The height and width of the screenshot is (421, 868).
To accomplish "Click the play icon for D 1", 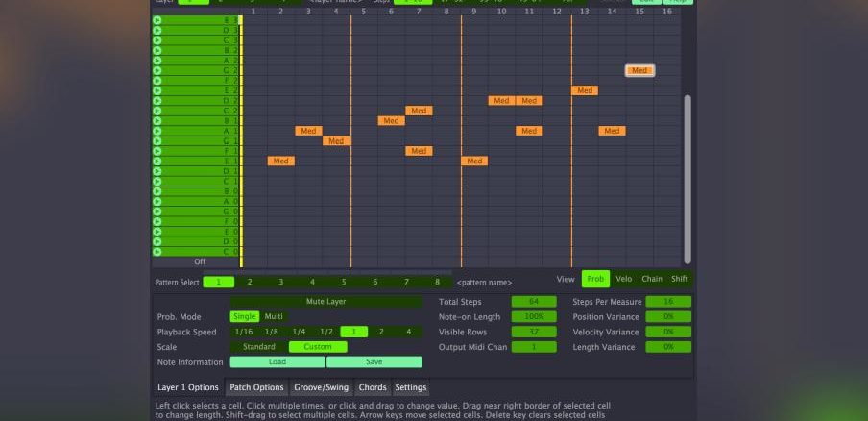I will pos(157,171).
